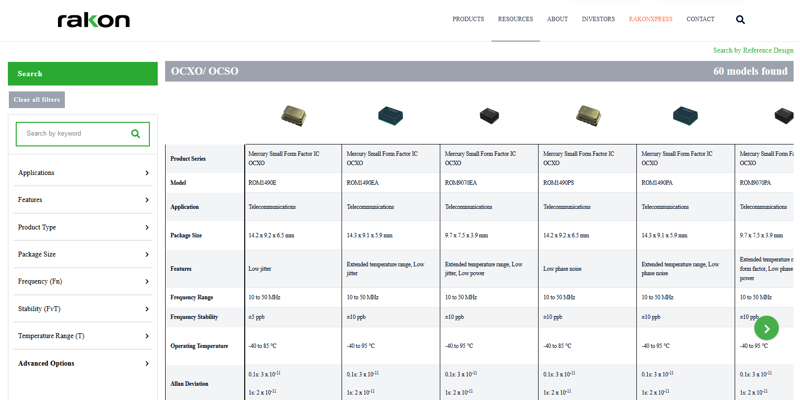Open the About menu
Viewport: 800px width, 400px height.
pos(557,19)
